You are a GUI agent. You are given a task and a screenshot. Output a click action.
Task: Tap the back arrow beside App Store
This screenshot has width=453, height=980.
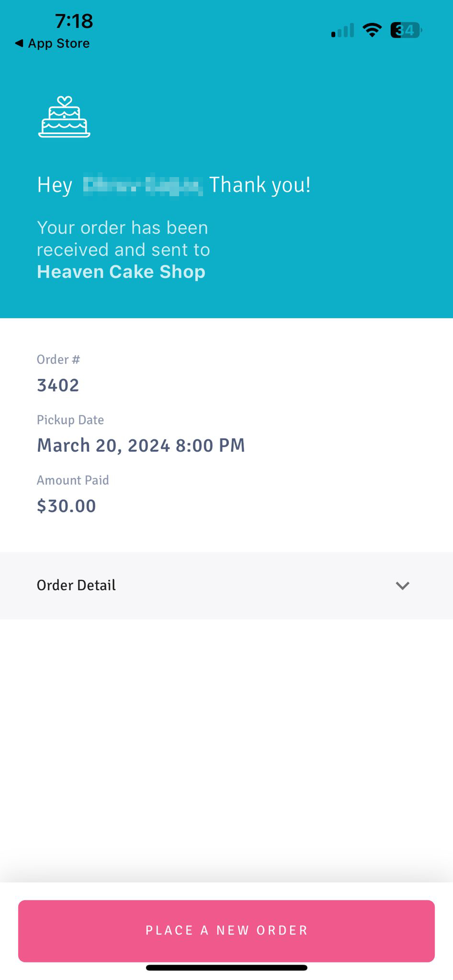coord(19,44)
